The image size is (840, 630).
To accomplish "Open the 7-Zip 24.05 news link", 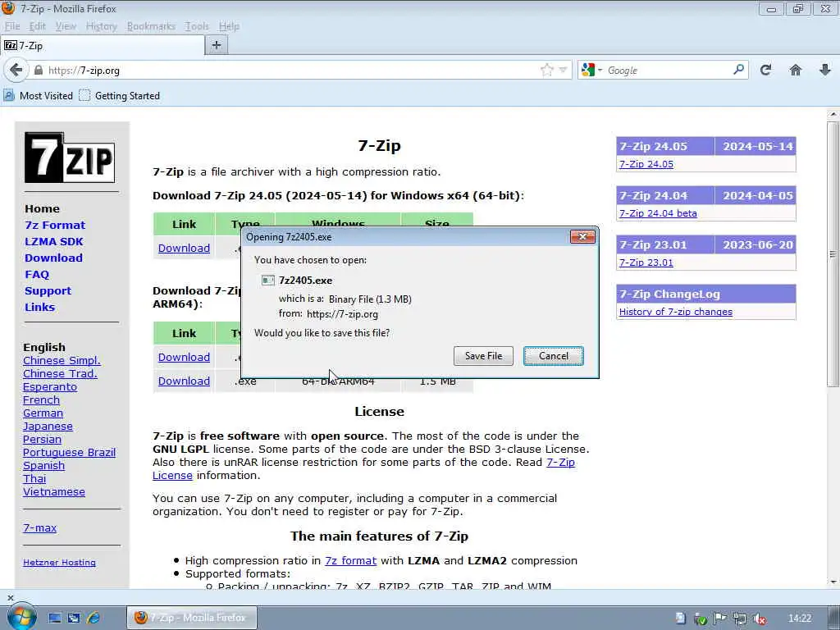I will 646,164.
